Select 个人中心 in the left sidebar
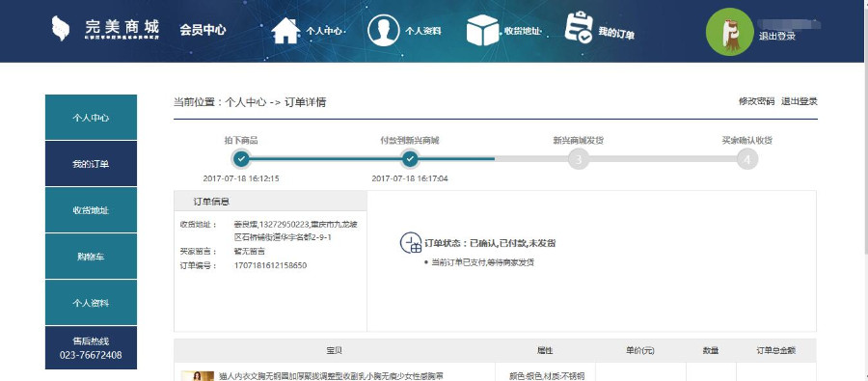Viewport: 868px width, 381px height. click(91, 118)
